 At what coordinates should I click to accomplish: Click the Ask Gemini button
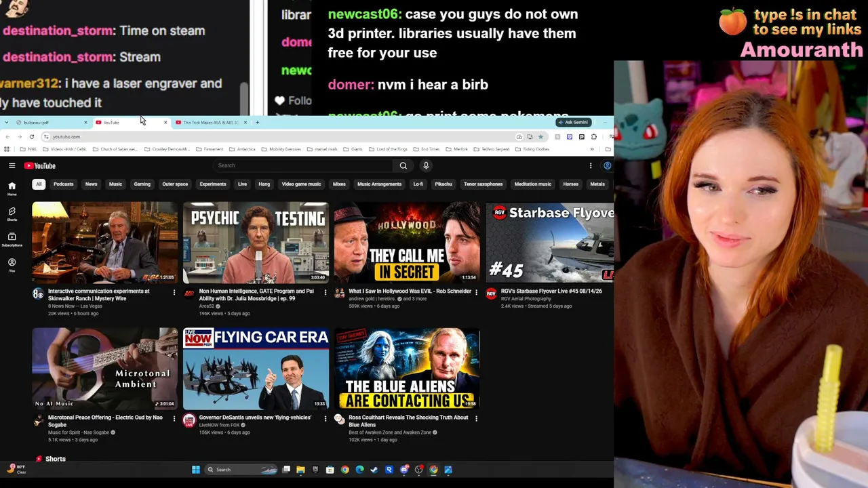point(574,123)
